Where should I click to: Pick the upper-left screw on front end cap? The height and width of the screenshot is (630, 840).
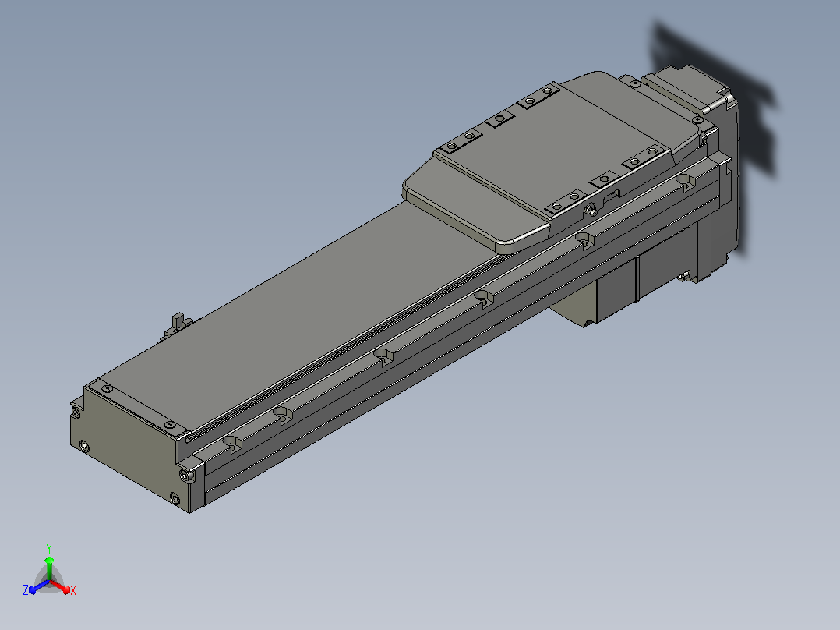(x=76, y=412)
